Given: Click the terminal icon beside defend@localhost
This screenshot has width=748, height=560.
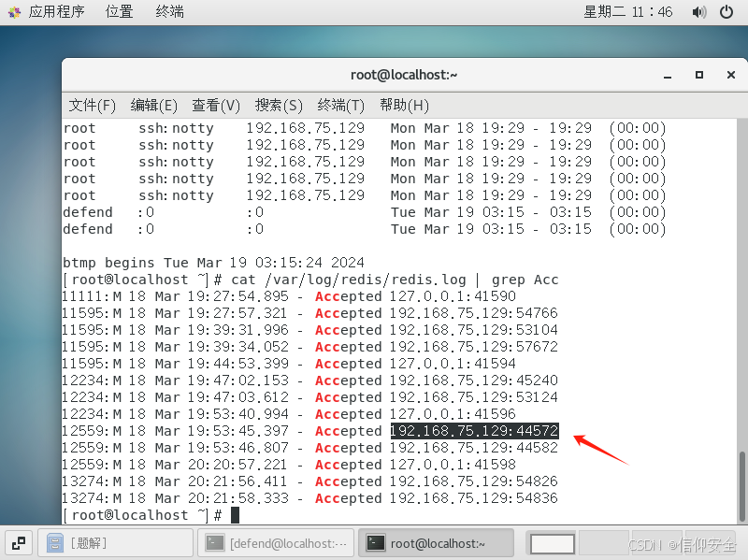Looking at the screenshot, I should tap(215, 543).
